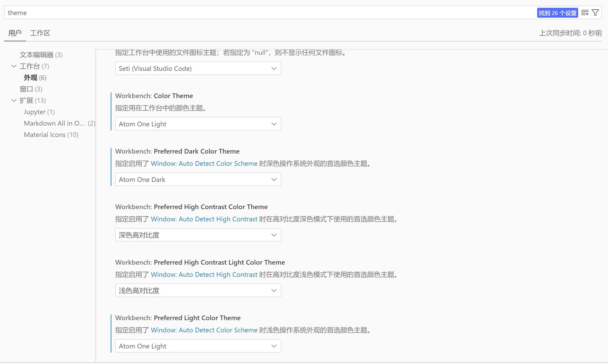This screenshot has width=608, height=364.
Task: Collapse the 工作台 tree chevron
Action: coord(14,66)
